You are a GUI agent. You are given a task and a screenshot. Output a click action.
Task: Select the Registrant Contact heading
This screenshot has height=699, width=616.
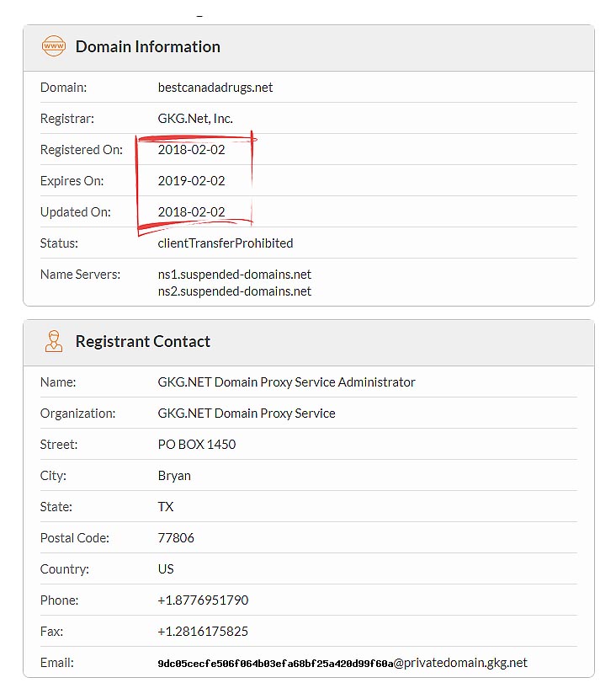(142, 341)
